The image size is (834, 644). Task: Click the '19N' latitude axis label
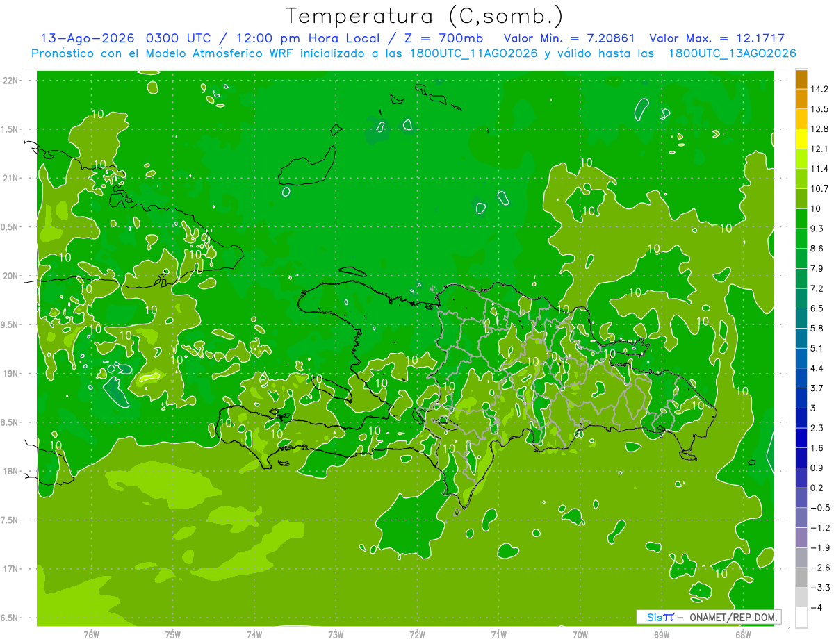click(x=12, y=374)
